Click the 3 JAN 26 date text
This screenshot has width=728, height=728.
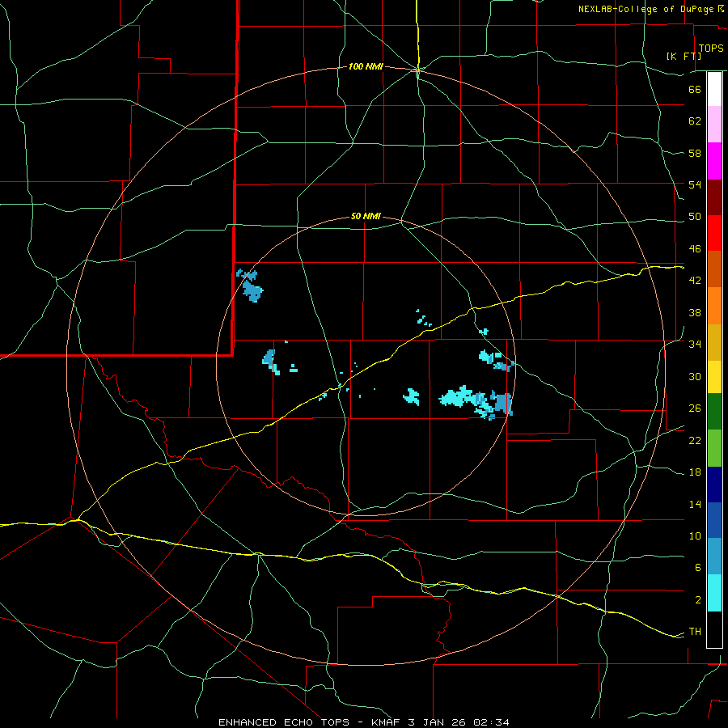(438, 722)
